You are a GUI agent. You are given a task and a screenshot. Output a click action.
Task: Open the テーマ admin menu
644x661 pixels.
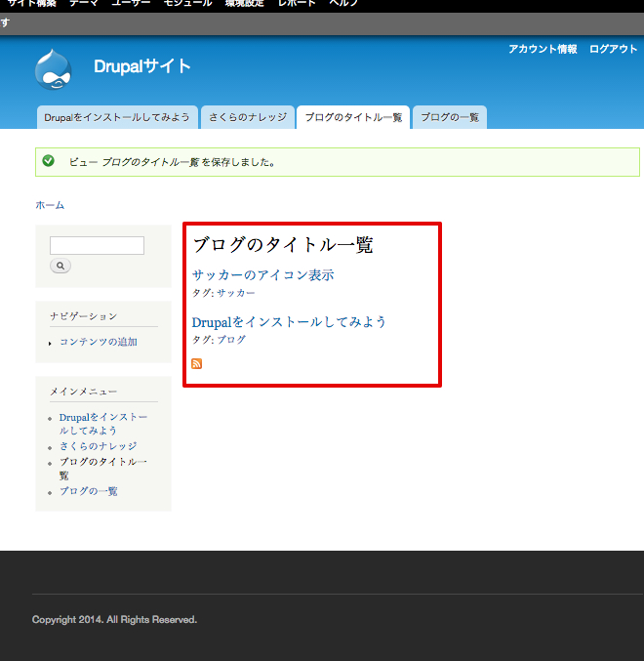click(x=83, y=4)
